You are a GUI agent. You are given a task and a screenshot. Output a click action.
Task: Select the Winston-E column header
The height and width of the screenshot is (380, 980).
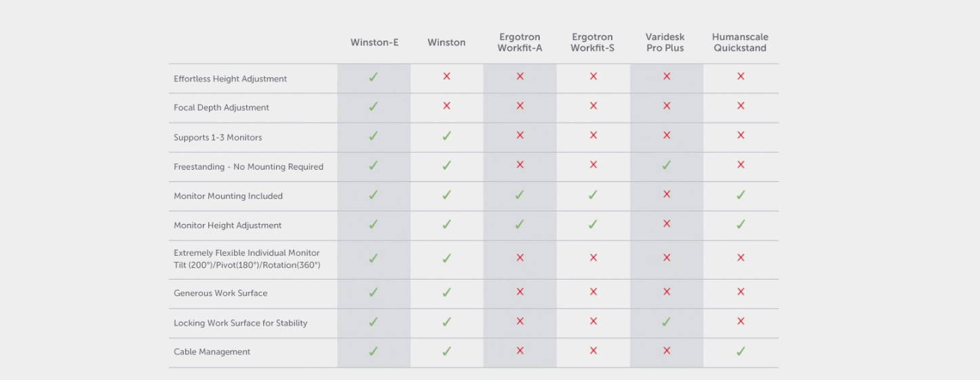point(374,42)
